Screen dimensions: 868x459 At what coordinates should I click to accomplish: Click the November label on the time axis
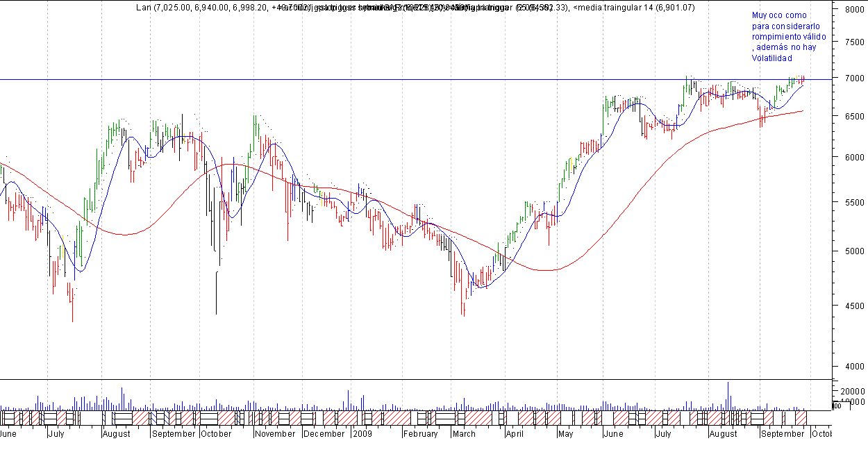(275, 434)
